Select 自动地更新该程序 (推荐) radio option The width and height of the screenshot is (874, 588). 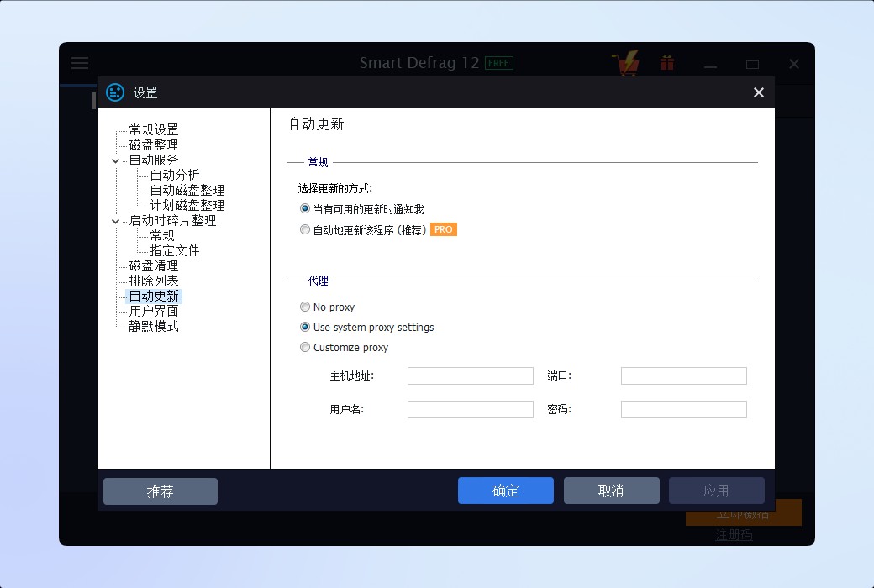(x=305, y=229)
